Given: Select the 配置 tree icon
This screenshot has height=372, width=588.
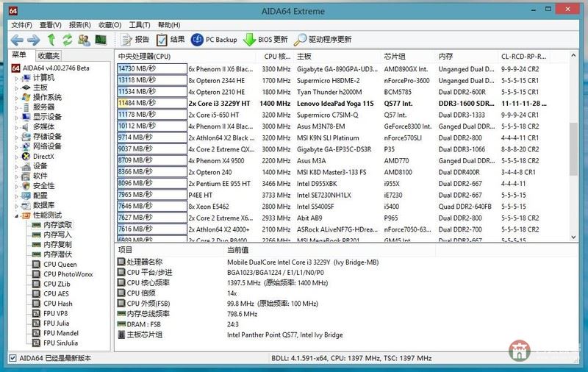Looking at the screenshot, I should point(26,196).
